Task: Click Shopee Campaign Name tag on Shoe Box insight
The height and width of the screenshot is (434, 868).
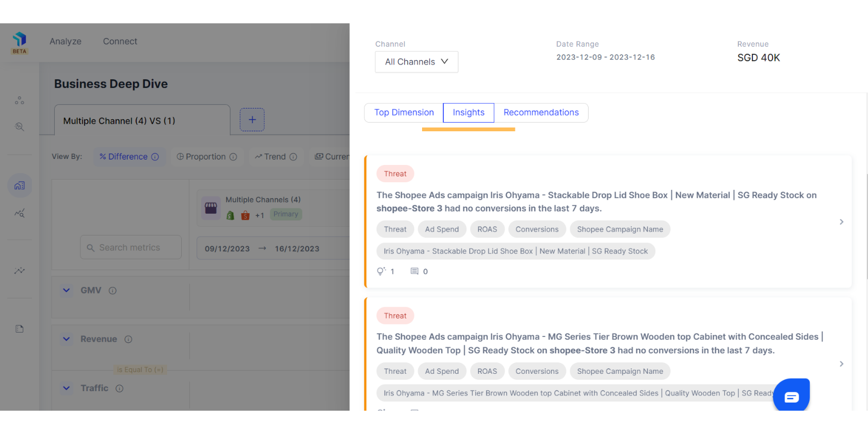Action: point(620,229)
